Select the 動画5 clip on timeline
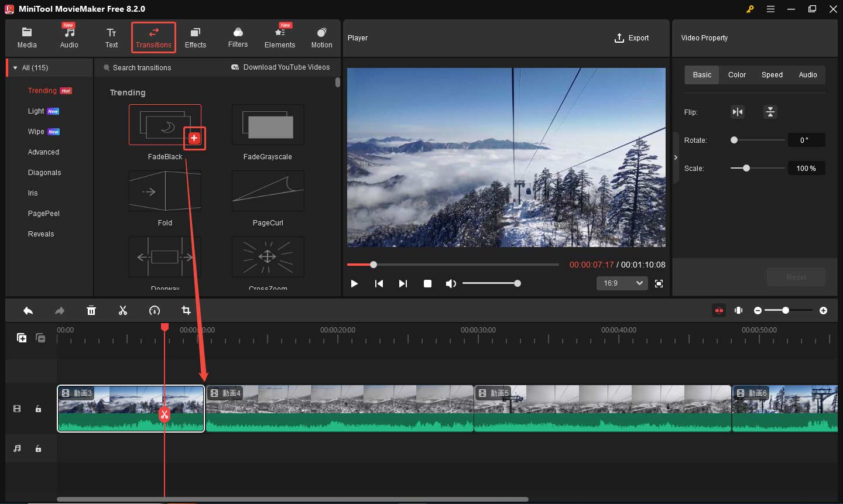This screenshot has height=504, width=843. [603, 409]
